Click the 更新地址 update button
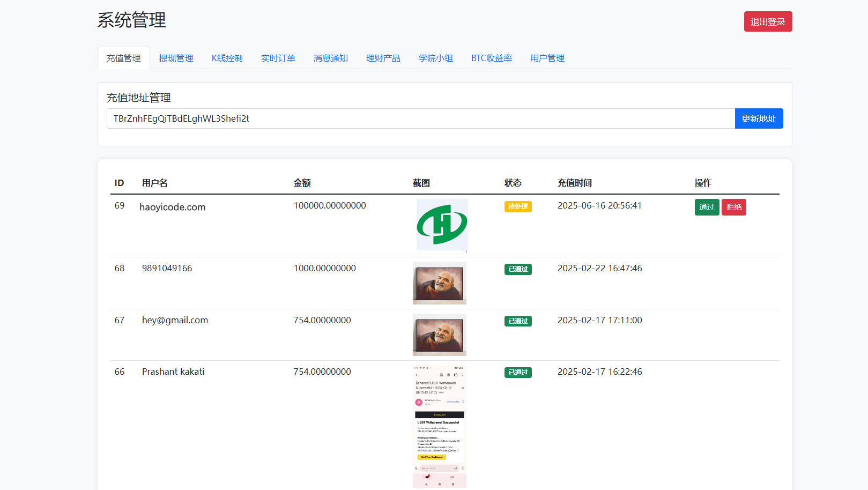 [x=759, y=118]
